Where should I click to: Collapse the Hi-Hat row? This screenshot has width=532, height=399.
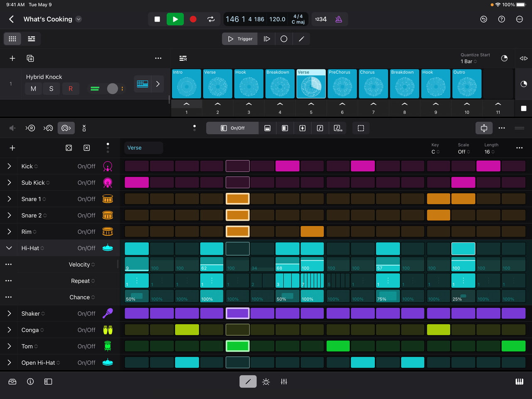9,248
